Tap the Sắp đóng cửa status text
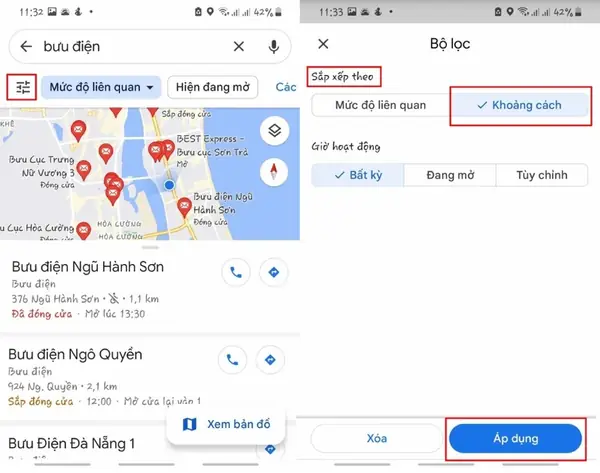 tap(41, 401)
